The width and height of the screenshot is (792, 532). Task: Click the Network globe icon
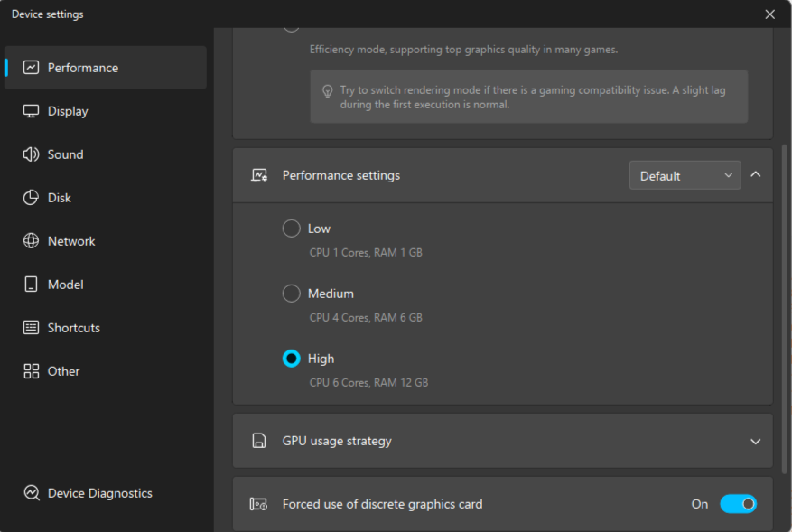click(32, 241)
